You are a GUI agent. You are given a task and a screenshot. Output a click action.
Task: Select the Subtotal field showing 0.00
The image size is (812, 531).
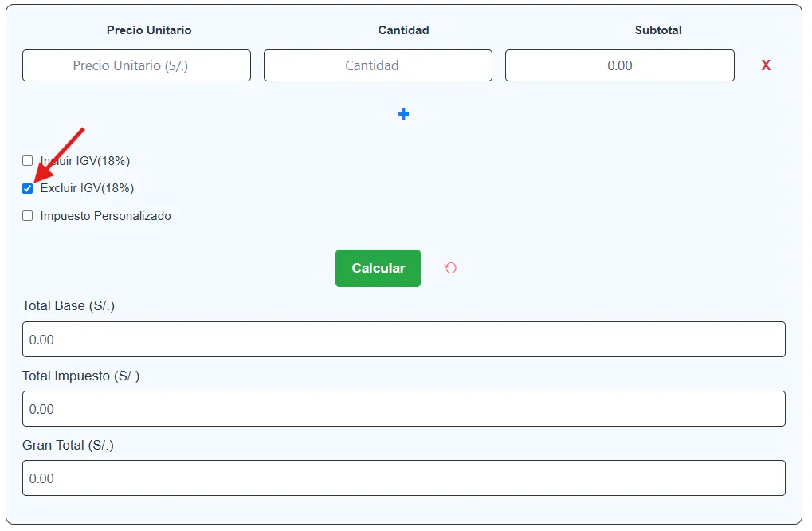click(x=619, y=65)
